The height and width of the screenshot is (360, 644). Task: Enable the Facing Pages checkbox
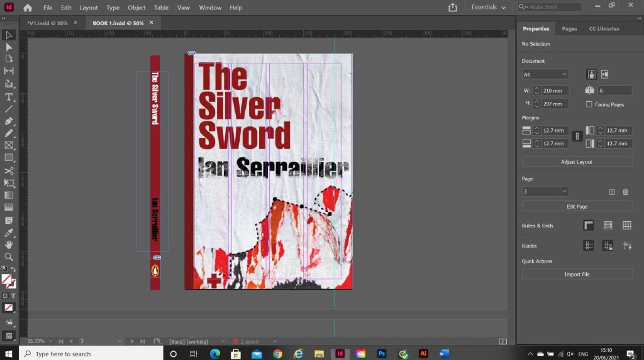tap(589, 104)
